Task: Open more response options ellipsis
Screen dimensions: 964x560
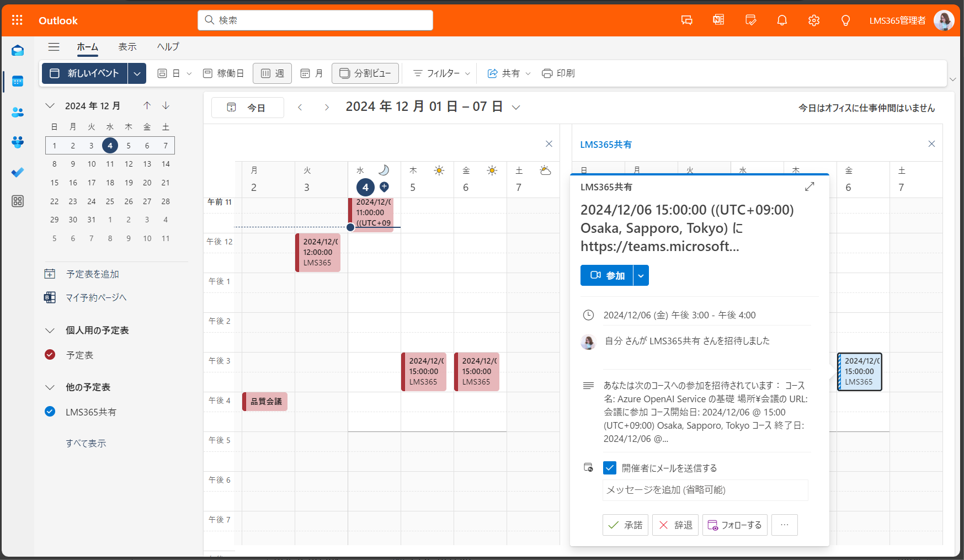Action: tap(785, 525)
